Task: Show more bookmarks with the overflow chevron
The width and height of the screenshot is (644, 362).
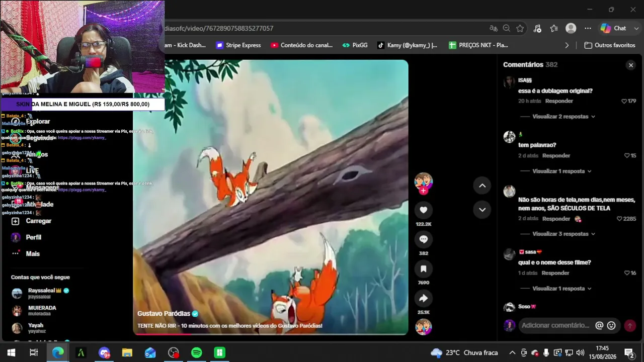Action: click(x=567, y=45)
